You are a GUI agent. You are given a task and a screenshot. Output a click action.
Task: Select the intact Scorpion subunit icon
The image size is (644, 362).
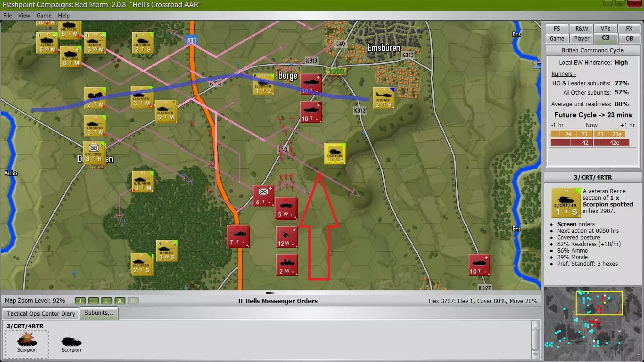coord(71,343)
